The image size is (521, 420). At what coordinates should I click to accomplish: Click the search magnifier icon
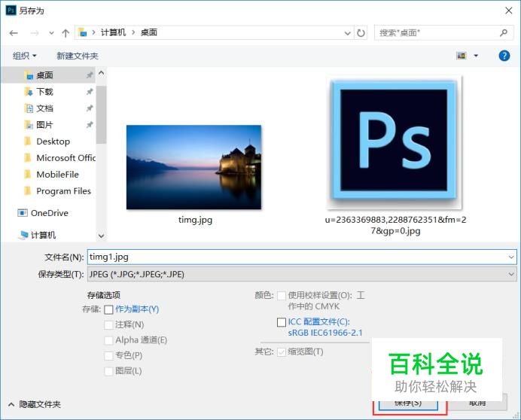point(504,32)
